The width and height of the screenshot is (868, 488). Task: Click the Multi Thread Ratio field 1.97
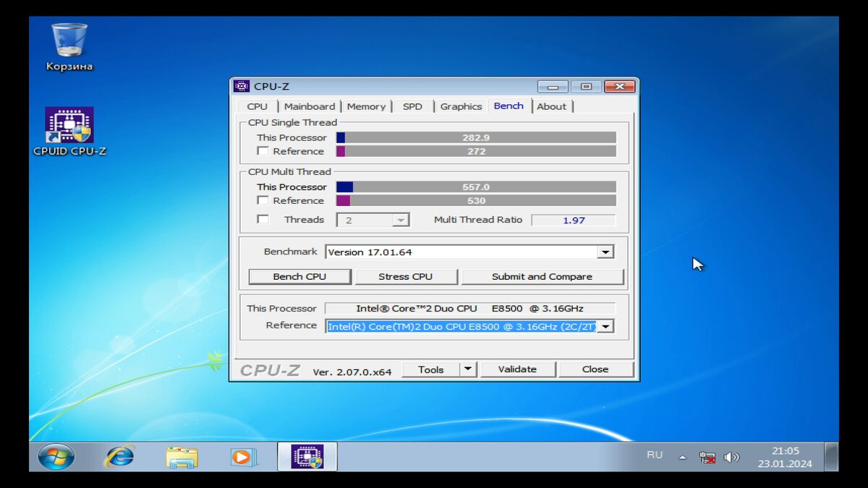[x=574, y=220]
